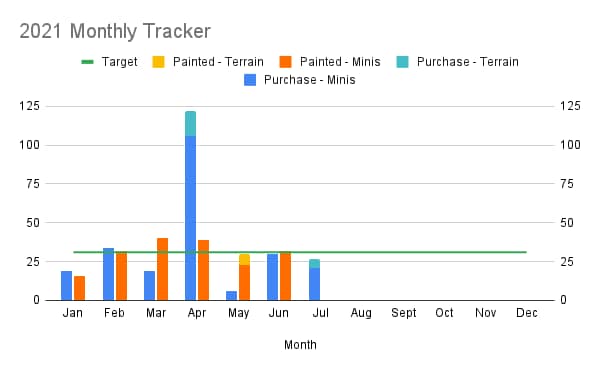
Task: Select the orange February painted bar
Action: coord(121,276)
